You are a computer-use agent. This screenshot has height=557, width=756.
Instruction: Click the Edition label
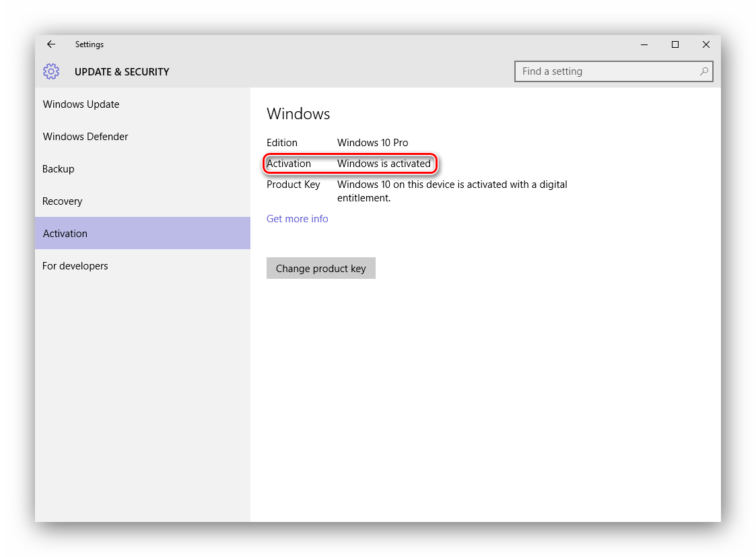pos(282,143)
